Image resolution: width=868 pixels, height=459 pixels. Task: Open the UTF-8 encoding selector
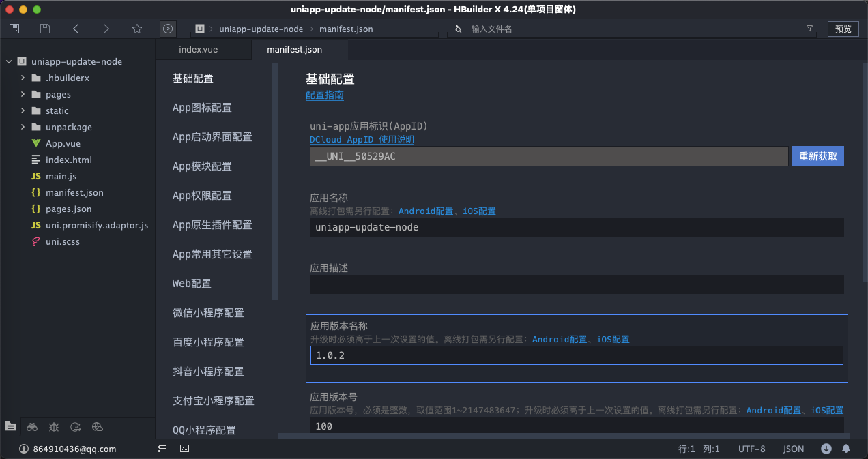pos(751,449)
